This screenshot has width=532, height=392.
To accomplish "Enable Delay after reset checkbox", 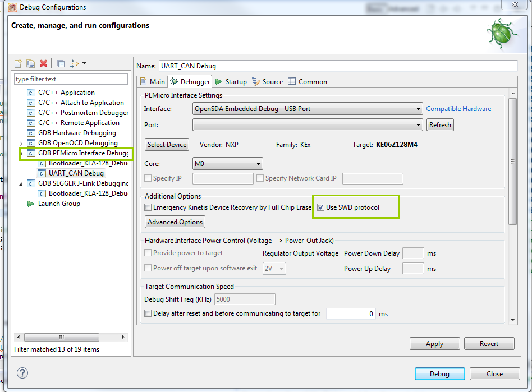I will (148, 313).
